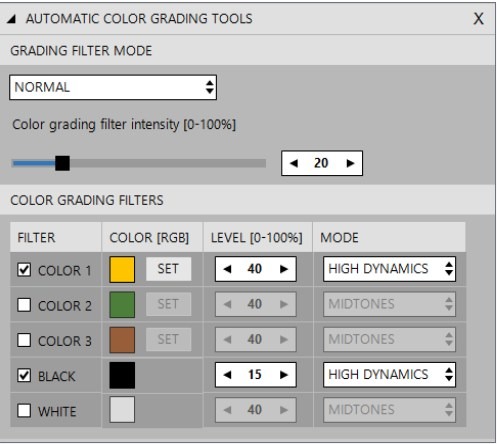Screen dimensions: 497x444
Task: Increase COLOR 1 level with right arrow
Action: click(x=284, y=269)
